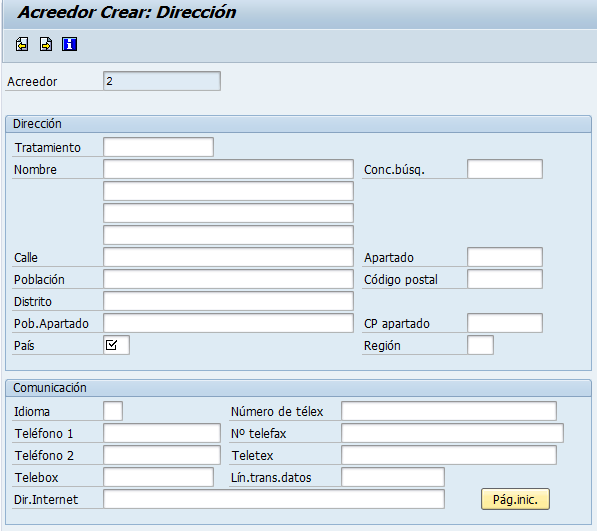Select the Calle address field

click(x=228, y=257)
